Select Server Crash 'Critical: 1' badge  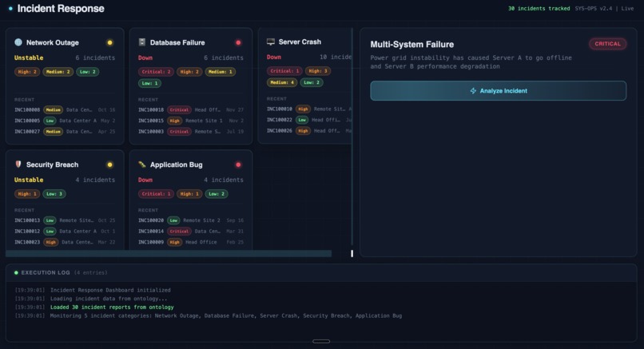tap(284, 71)
